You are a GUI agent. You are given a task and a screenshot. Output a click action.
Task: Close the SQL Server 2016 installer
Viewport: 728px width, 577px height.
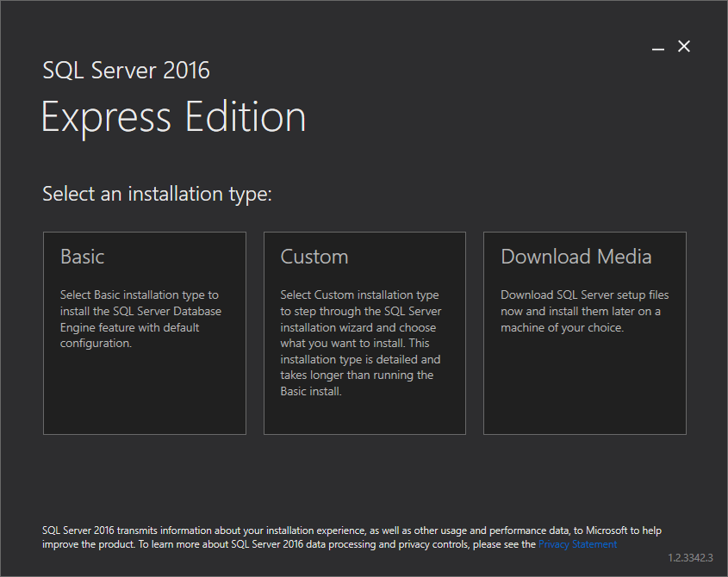(x=684, y=47)
